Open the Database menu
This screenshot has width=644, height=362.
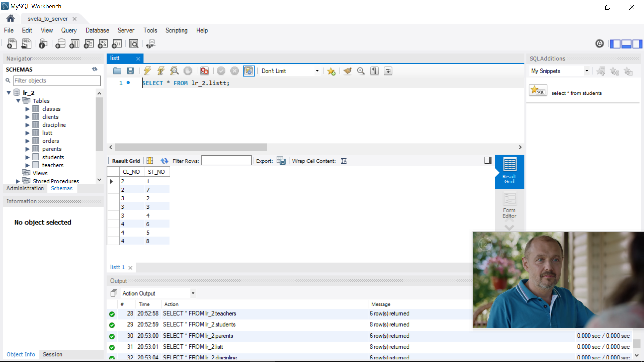point(97,30)
